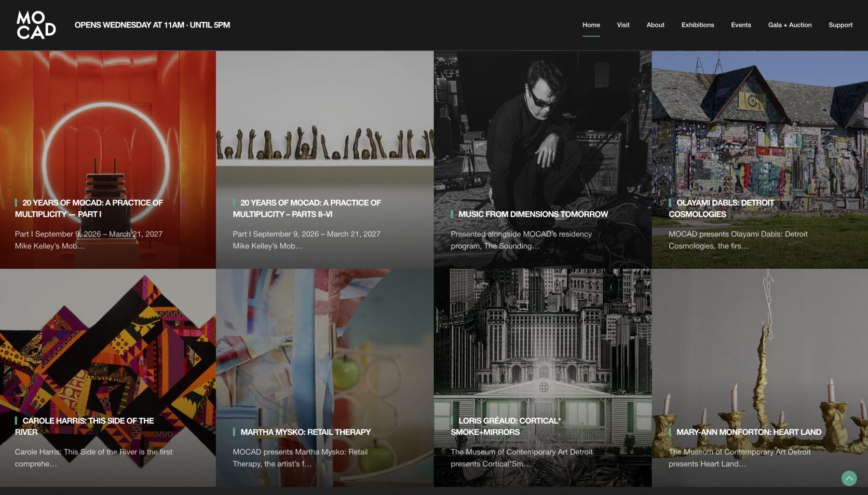Open Loris Gréaud: Cortical Smoke+Mirrors title
Image resolution: width=868 pixels, height=495 pixels.
tap(506, 426)
